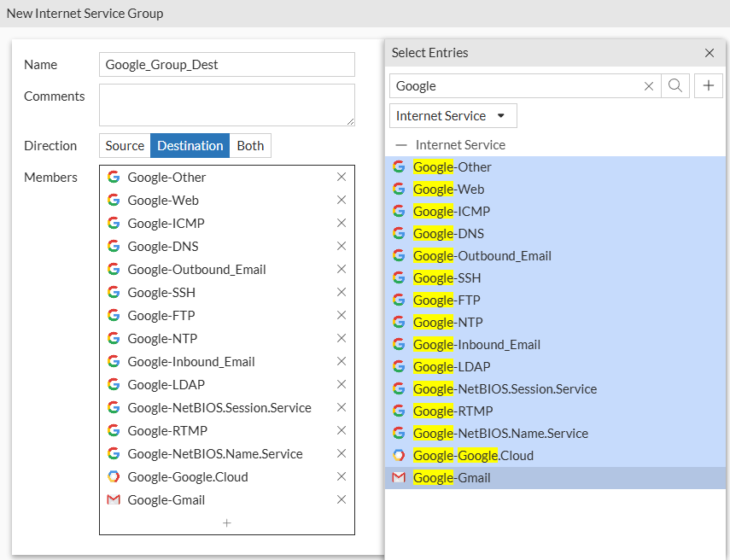Click the plus icon next to the search field

pos(710,85)
